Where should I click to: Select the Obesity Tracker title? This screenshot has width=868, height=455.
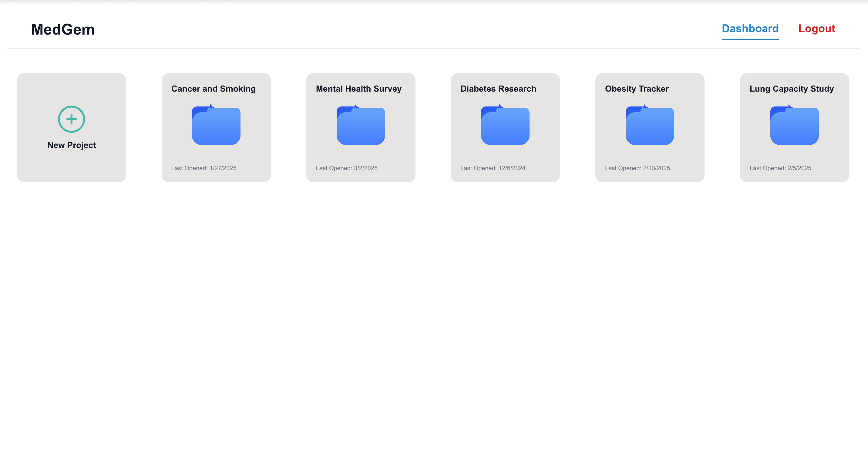(x=637, y=89)
